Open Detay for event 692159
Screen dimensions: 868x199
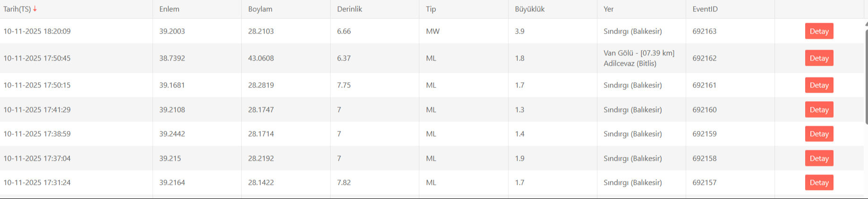(x=819, y=134)
